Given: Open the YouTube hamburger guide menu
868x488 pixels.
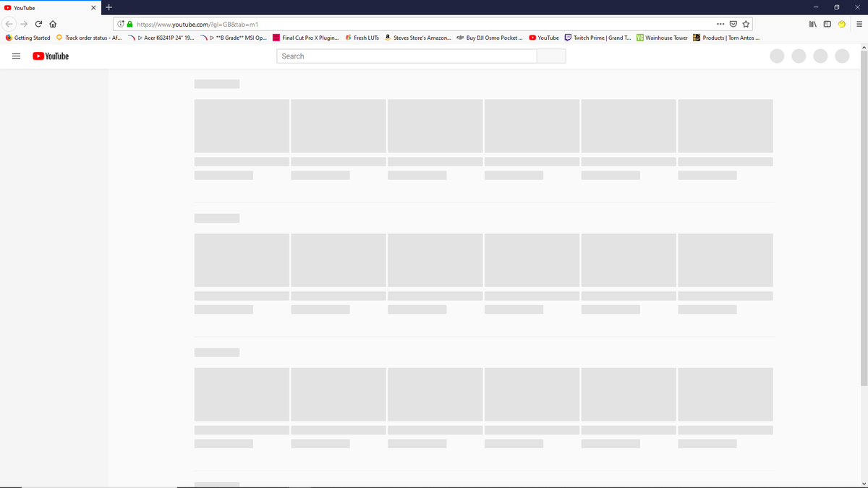Looking at the screenshot, I should 16,56.
